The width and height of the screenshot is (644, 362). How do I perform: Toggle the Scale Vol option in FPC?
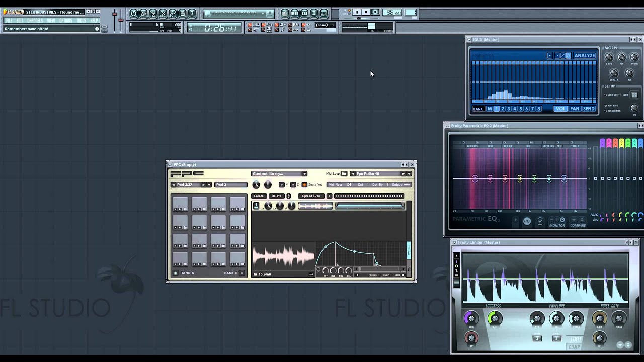point(304,185)
